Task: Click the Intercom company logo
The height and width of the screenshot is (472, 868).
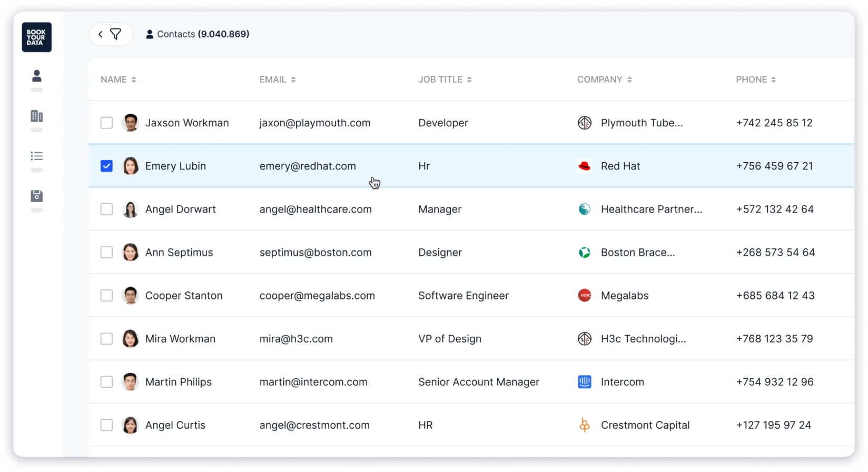Action: (x=584, y=381)
